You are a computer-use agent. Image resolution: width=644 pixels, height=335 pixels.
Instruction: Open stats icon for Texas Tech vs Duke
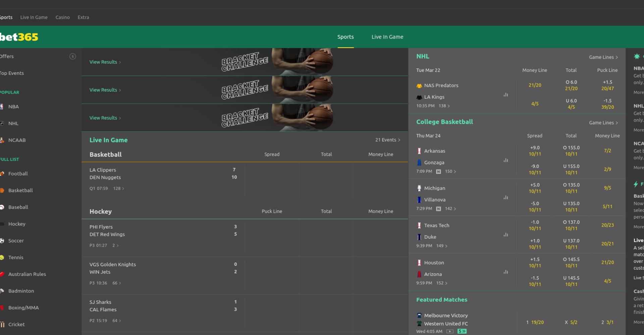point(506,235)
